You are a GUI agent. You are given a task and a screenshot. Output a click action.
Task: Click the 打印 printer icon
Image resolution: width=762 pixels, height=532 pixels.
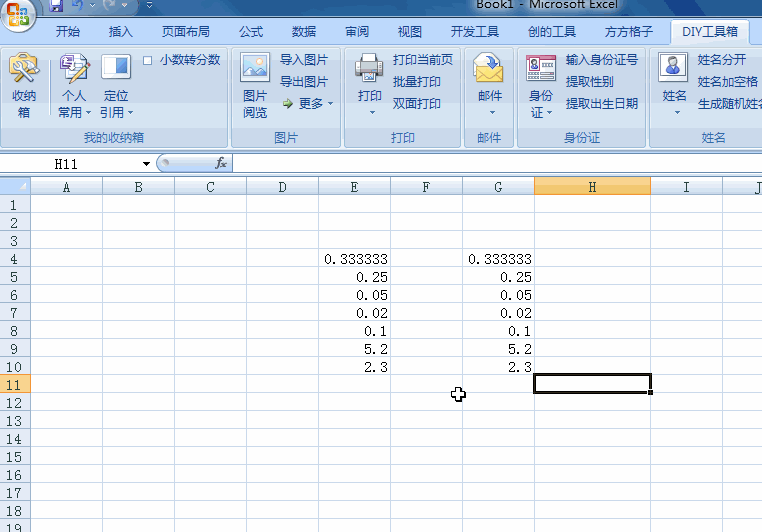click(x=370, y=69)
